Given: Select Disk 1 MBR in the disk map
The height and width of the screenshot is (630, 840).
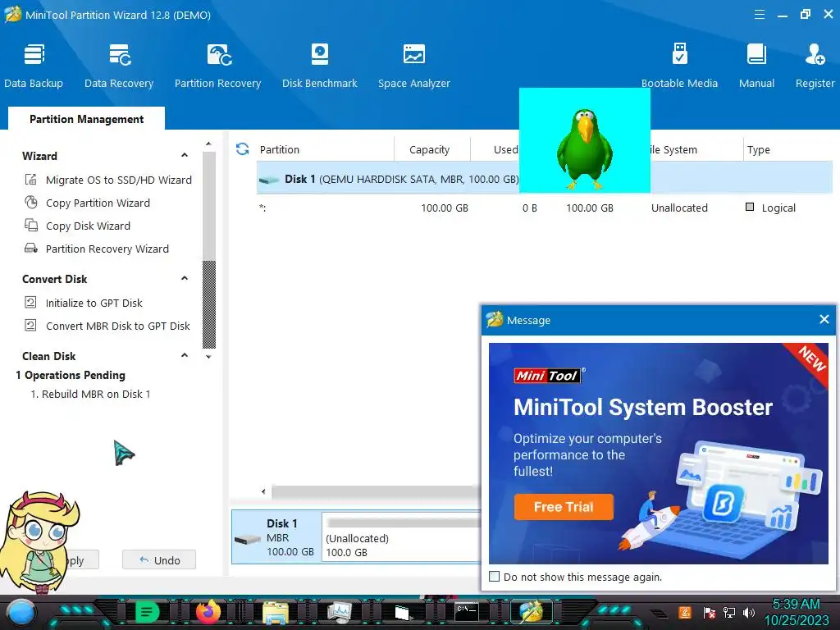Looking at the screenshot, I should pyautogui.click(x=276, y=537).
